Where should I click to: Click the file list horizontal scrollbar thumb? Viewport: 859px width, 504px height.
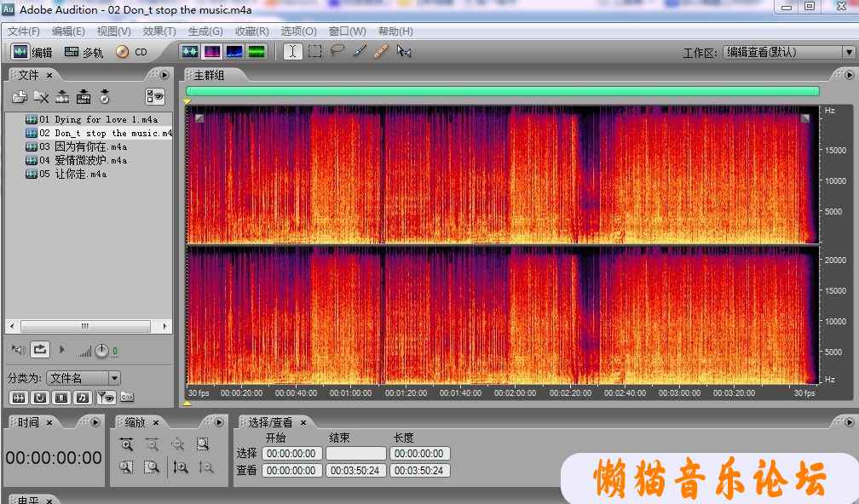click(x=85, y=326)
